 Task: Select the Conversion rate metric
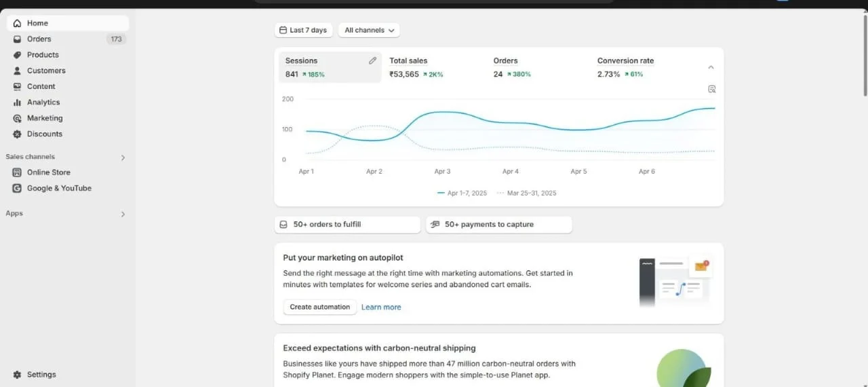pyautogui.click(x=642, y=67)
